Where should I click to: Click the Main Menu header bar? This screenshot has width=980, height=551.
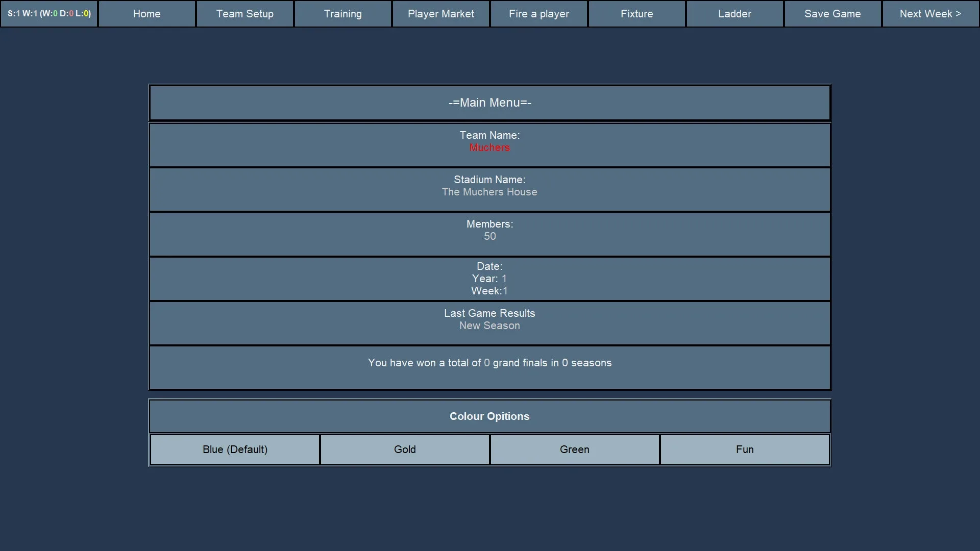[x=489, y=103]
